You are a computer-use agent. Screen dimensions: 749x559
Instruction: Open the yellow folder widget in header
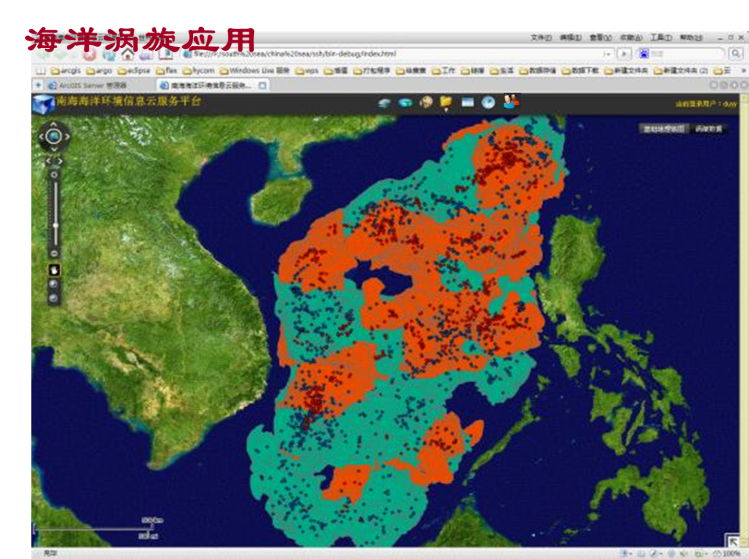[x=446, y=102]
